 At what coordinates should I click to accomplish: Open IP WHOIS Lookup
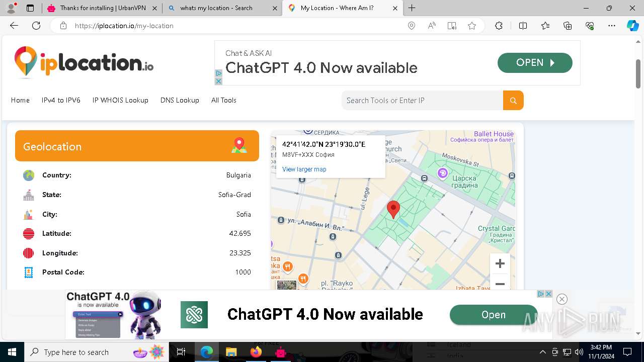point(120,100)
